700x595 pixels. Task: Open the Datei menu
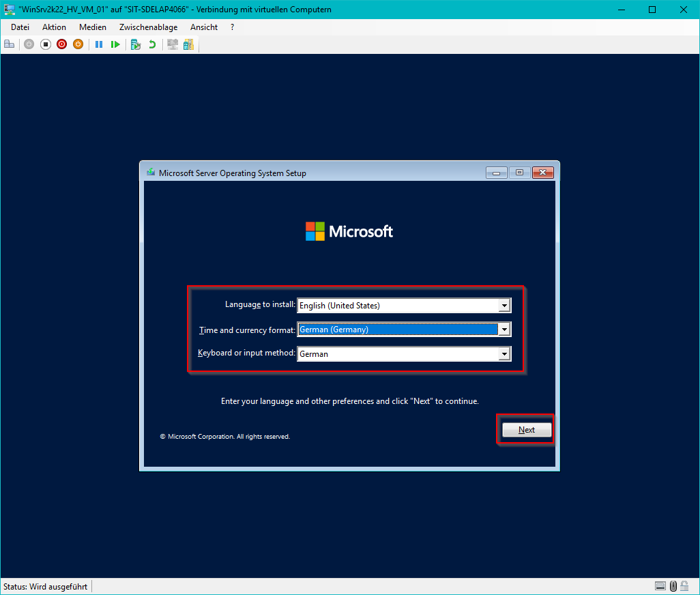pos(20,27)
